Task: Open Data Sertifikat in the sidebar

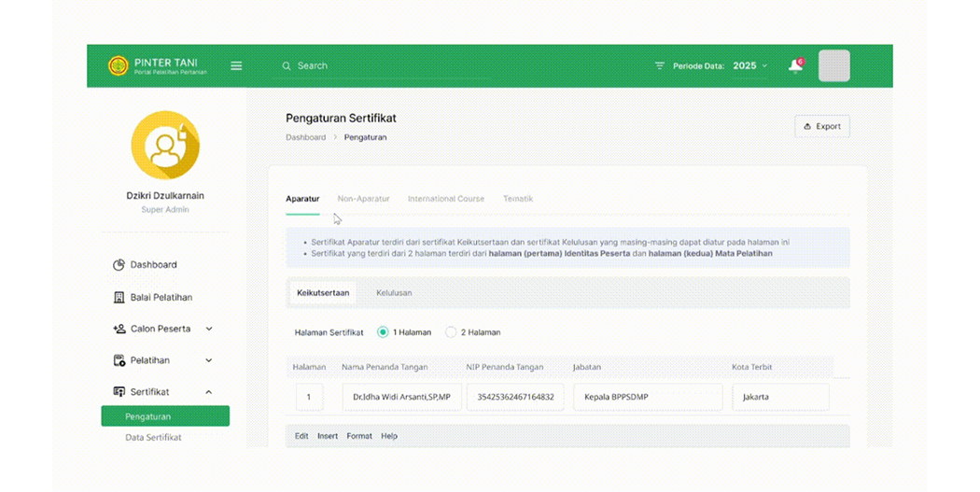Action: point(153,438)
